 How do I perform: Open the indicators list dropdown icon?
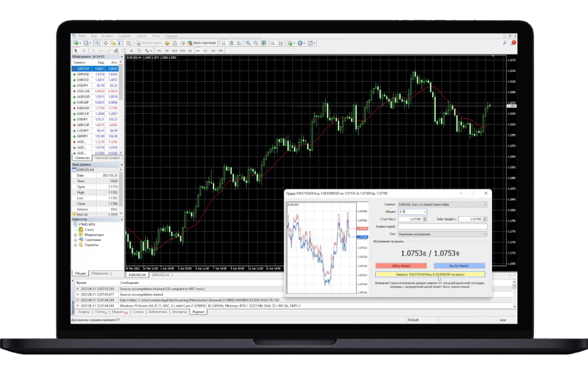[291, 43]
